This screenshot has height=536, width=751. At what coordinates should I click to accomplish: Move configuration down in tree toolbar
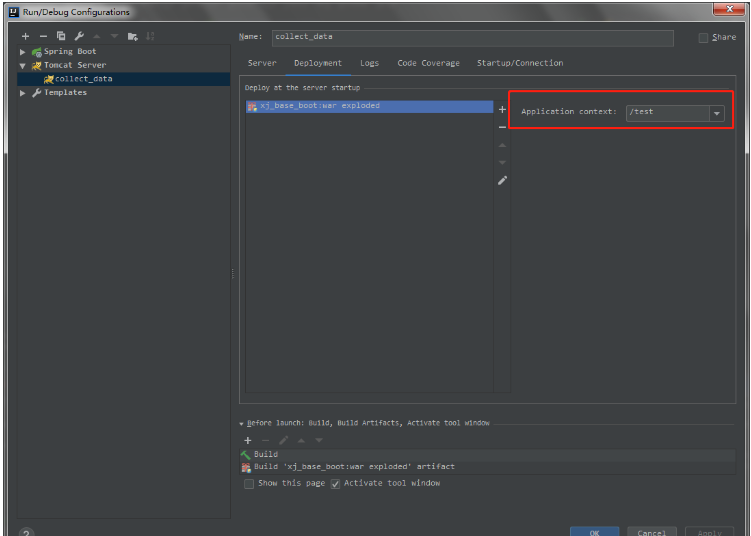click(114, 36)
